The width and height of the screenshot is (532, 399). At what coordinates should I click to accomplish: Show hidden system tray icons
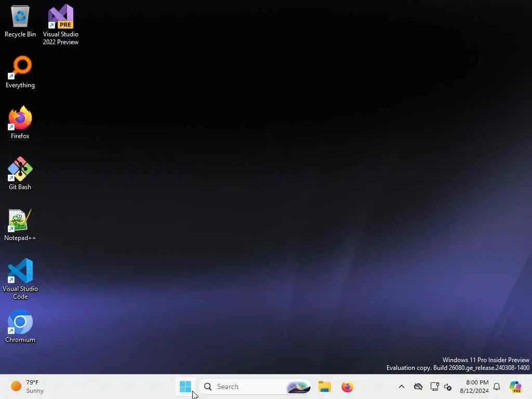[402, 387]
